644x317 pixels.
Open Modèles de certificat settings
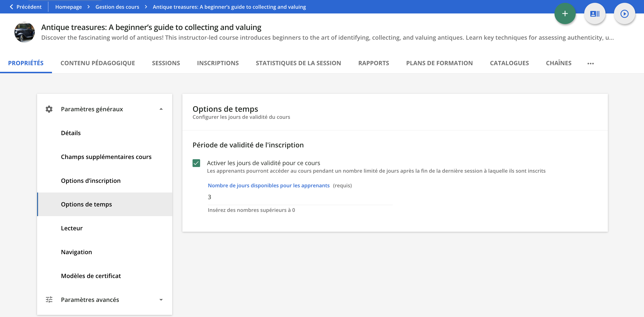point(91,276)
